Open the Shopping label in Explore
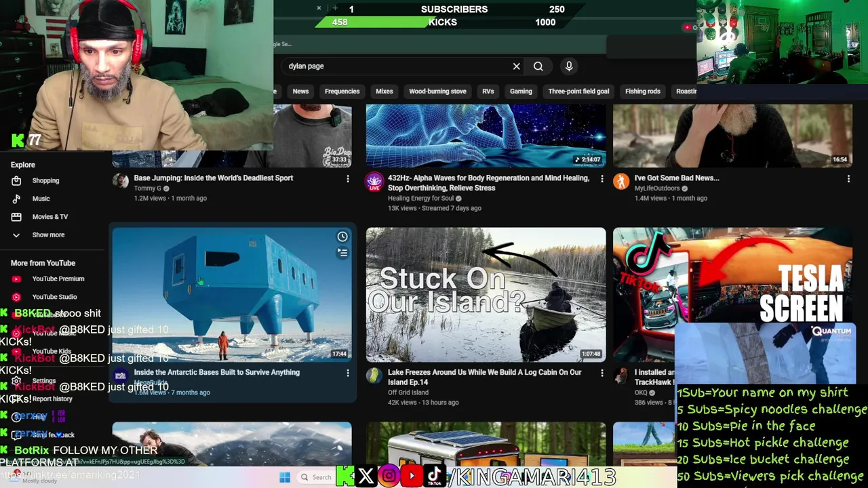 (45, 181)
